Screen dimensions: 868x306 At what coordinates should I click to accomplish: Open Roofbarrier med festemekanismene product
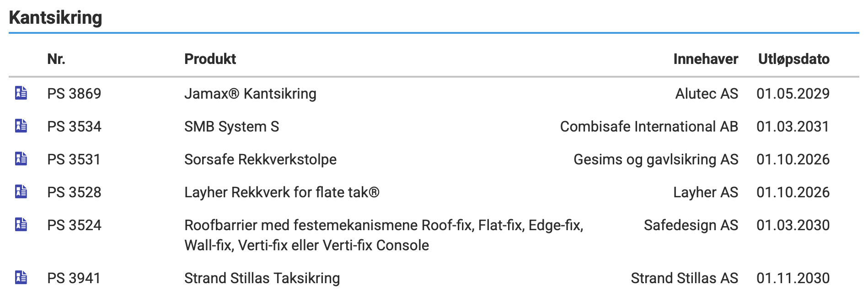(384, 235)
